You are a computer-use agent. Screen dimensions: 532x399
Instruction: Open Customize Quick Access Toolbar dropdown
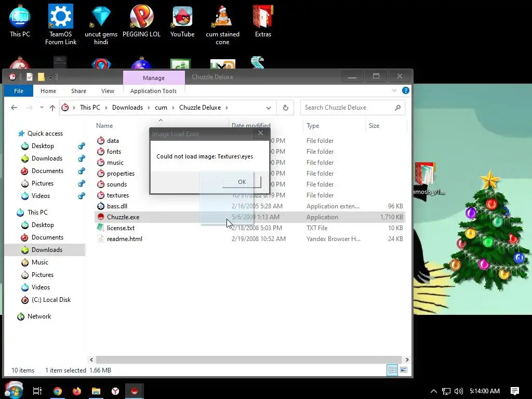tap(50, 78)
